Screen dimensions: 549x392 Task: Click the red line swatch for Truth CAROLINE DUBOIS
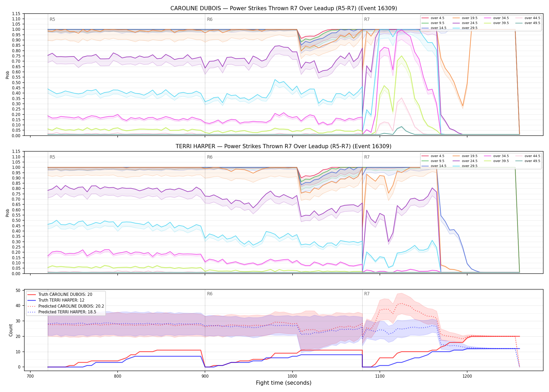32,295
